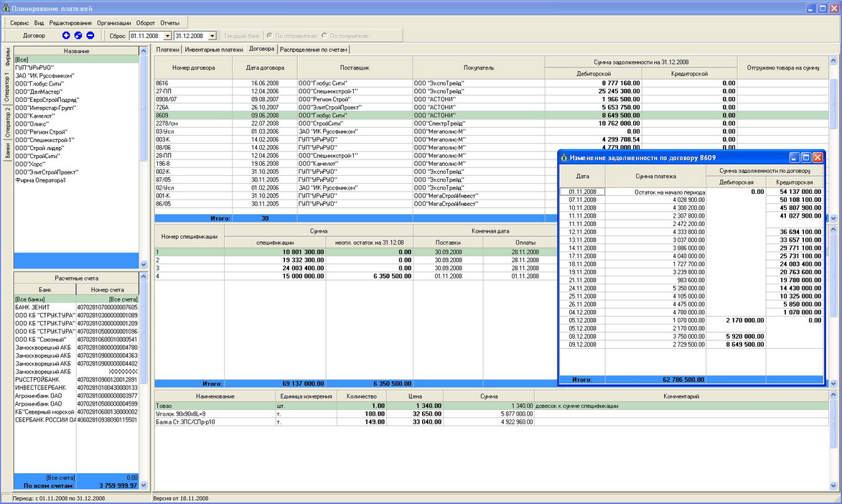Viewport: 842px width, 504px height.
Task: Click the blue edit contract icon
Action: [78, 35]
